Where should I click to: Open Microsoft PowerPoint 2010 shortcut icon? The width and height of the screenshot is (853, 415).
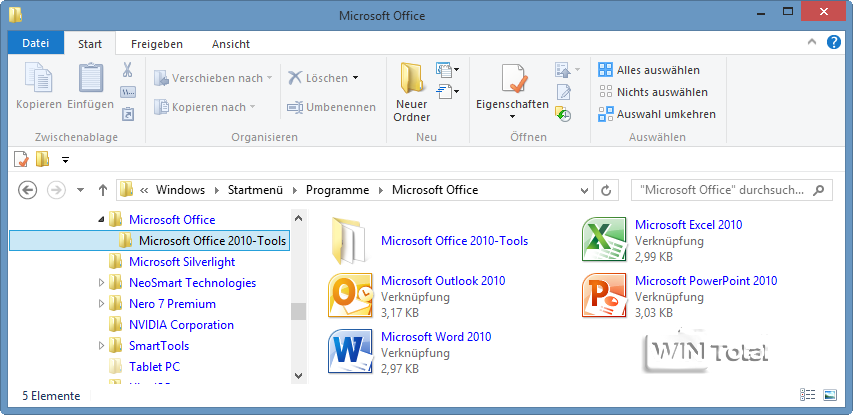(605, 295)
